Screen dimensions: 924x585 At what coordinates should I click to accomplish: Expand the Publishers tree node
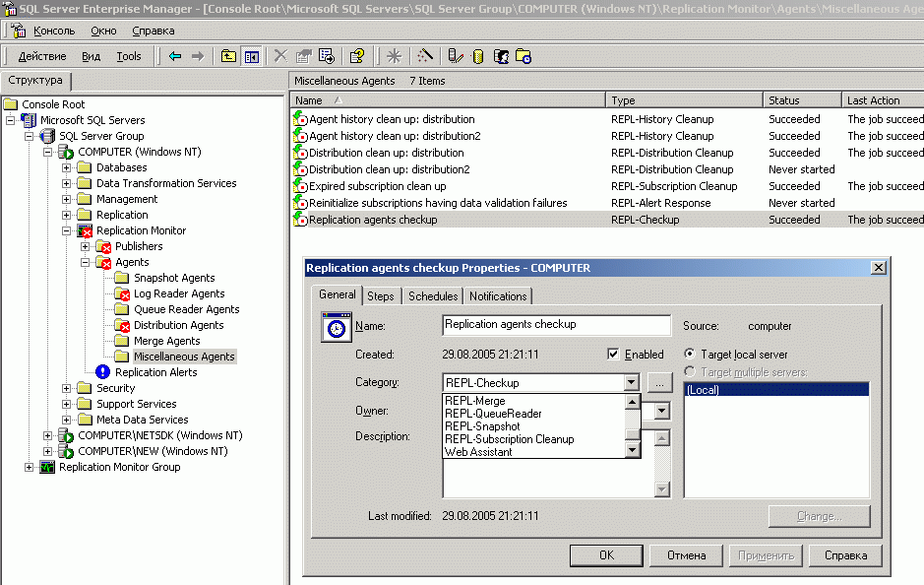(x=86, y=246)
